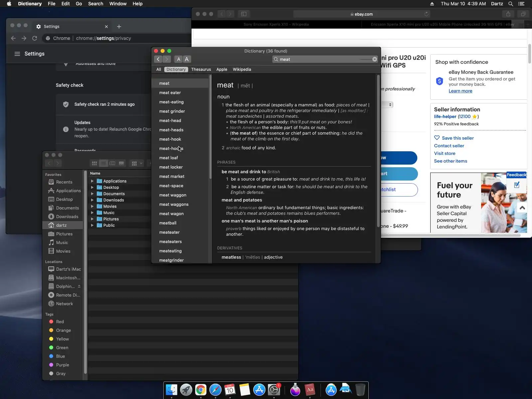532x399 pixels.
Task: Click the Visit store link
Action: click(445, 153)
